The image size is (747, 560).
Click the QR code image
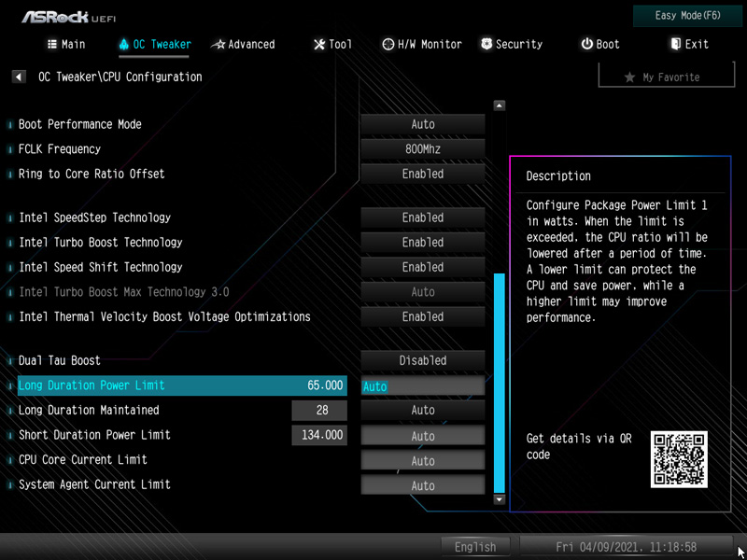tap(679, 459)
